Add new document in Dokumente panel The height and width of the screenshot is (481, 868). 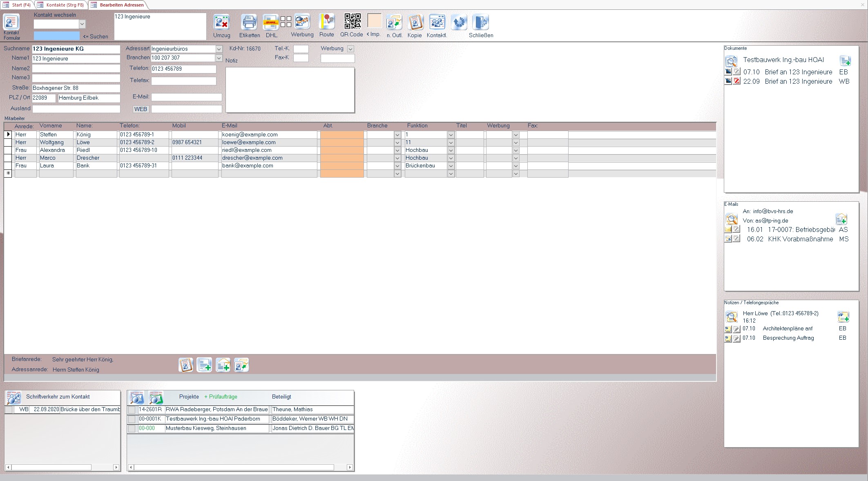(x=845, y=61)
